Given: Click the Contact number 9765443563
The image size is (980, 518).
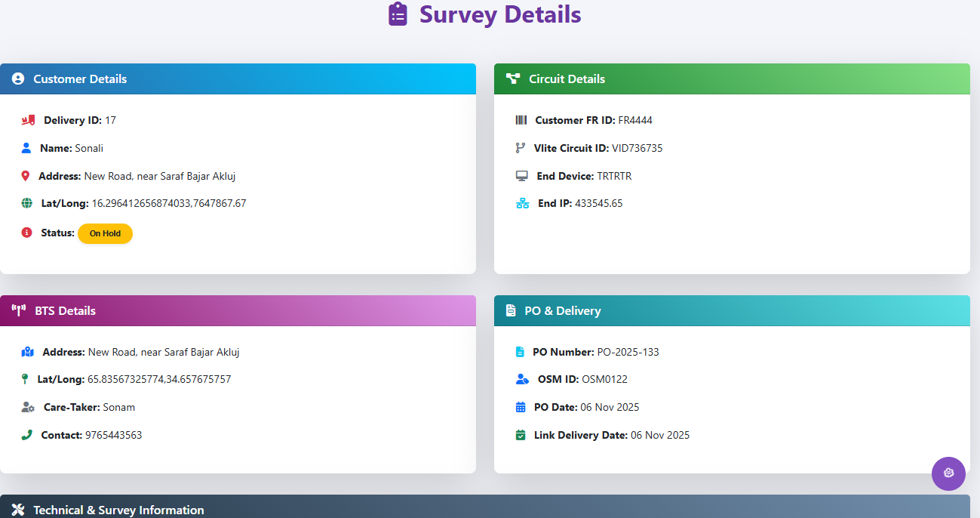Looking at the screenshot, I should pyautogui.click(x=114, y=435).
